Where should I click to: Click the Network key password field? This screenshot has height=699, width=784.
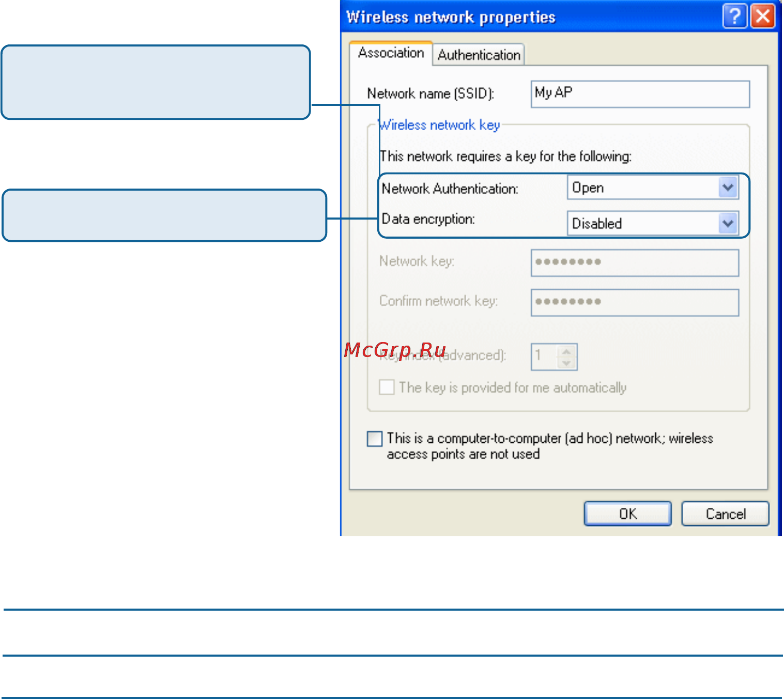(x=635, y=263)
